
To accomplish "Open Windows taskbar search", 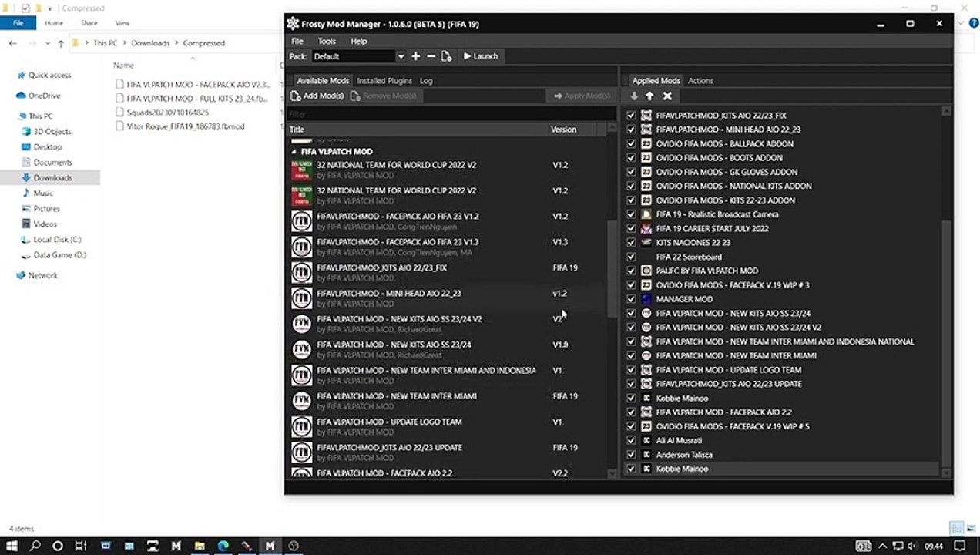I will 35,546.
